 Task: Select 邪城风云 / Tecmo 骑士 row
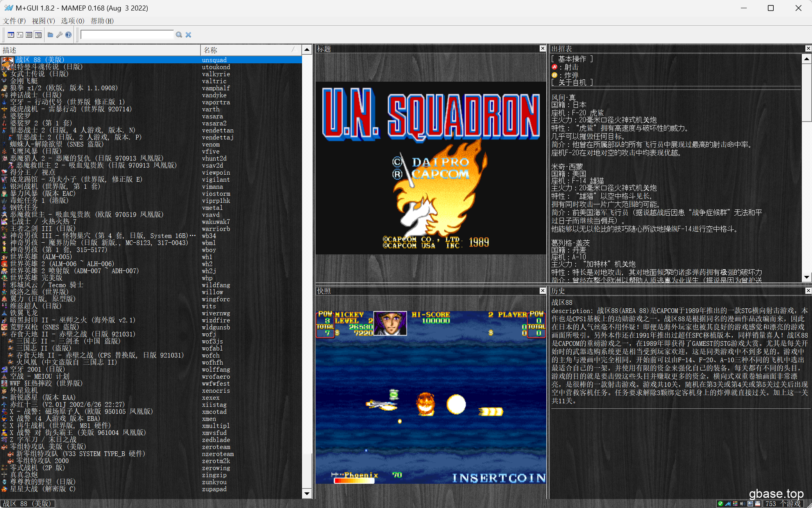point(151,285)
